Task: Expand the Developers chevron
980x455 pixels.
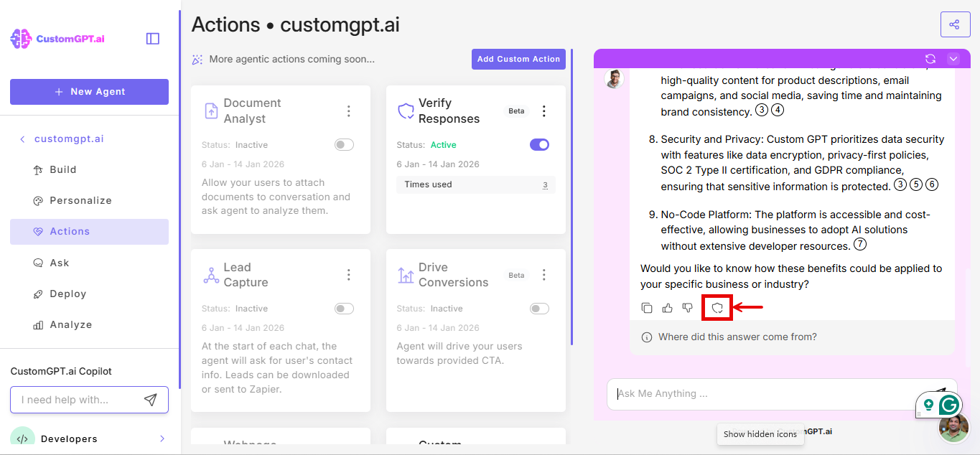Action: click(x=162, y=438)
